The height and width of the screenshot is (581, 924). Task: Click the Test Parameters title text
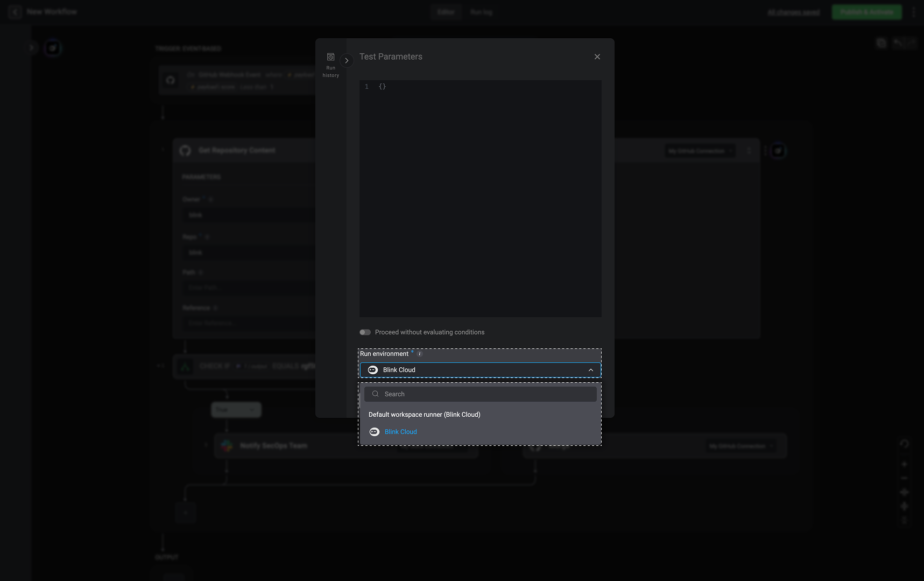click(391, 57)
